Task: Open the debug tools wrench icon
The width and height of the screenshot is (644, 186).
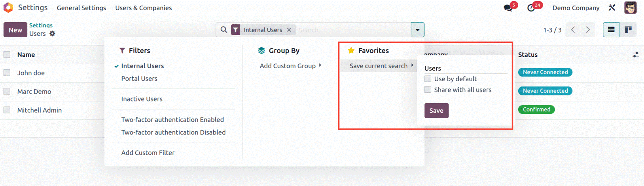Action: (612, 8)
